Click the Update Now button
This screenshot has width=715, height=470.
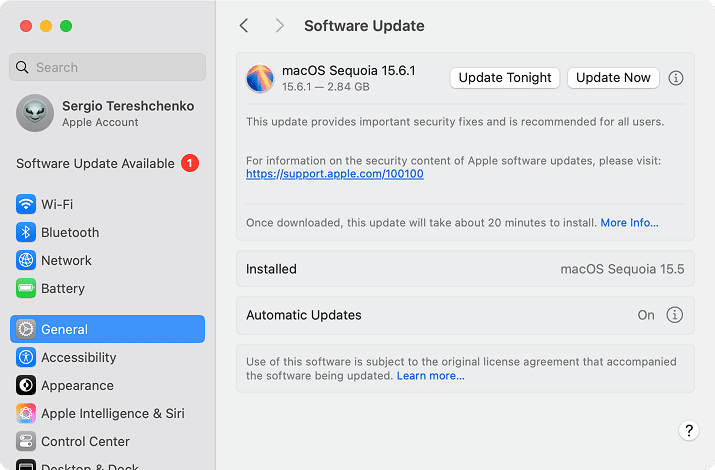pos(613,78)
